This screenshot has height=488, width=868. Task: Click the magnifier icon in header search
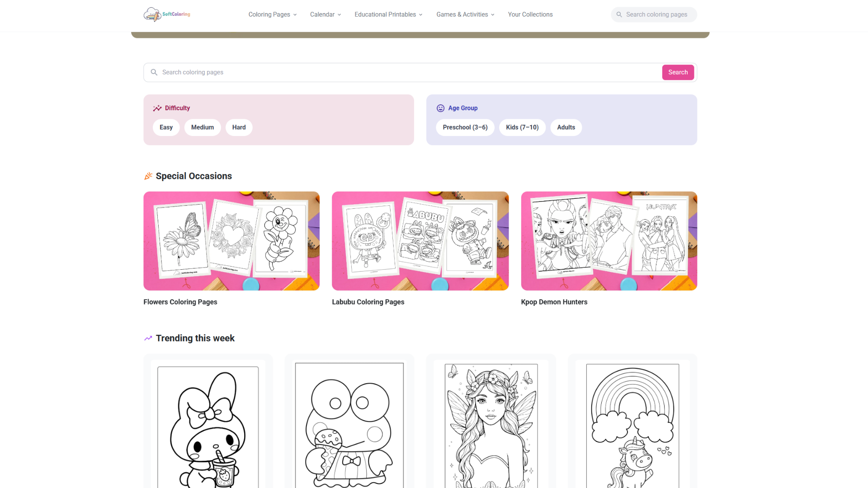point(619,14)
